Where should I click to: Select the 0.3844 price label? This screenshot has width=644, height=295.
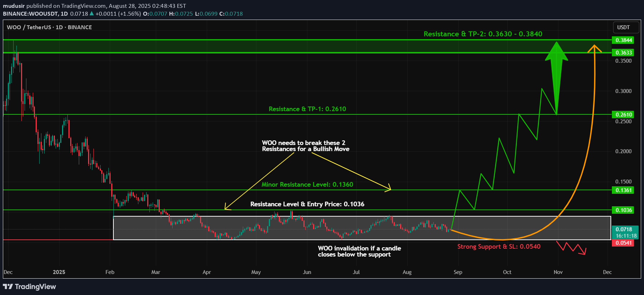point(623,40)
